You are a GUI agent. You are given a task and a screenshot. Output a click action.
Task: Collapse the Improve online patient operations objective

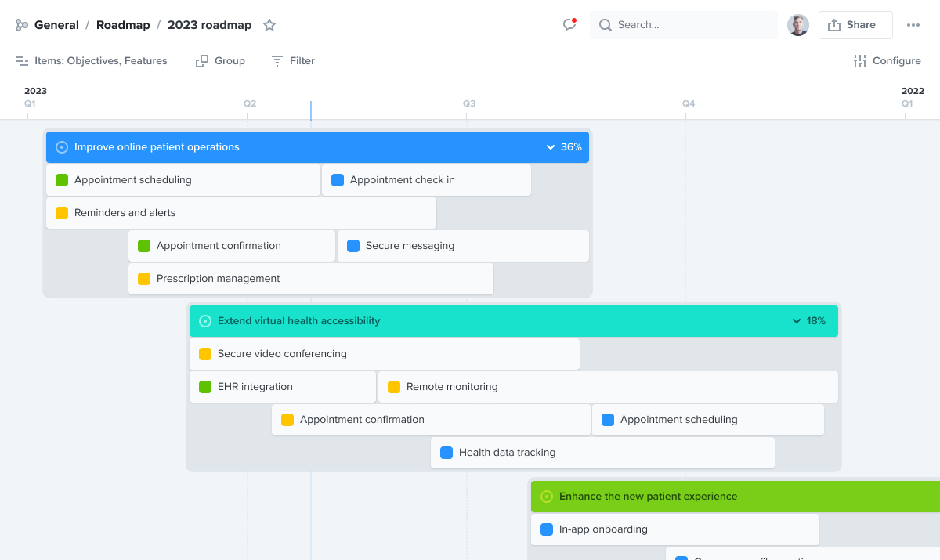(551, 146)
